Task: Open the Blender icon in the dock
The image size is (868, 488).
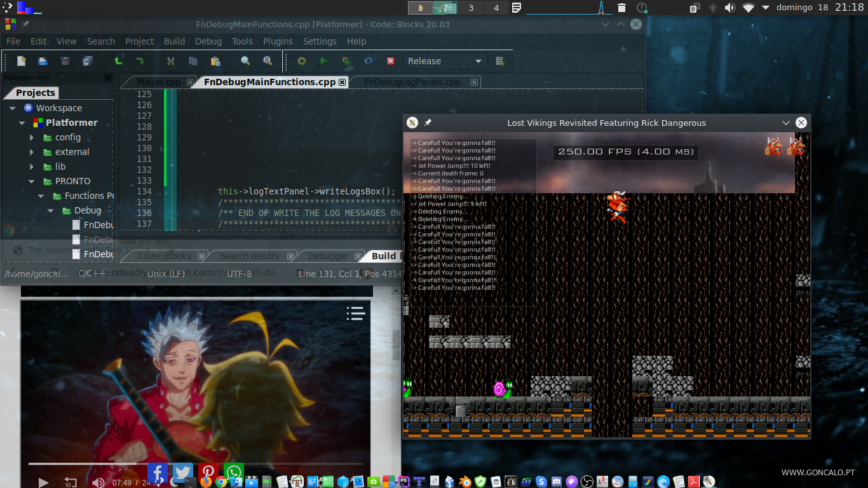Action: [x=465, y=482]
